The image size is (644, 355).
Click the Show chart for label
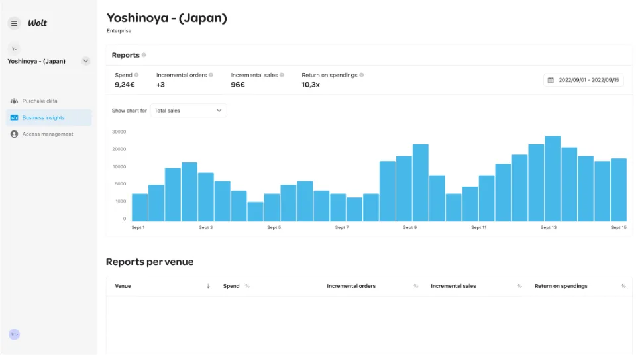(x=129, y=111)
